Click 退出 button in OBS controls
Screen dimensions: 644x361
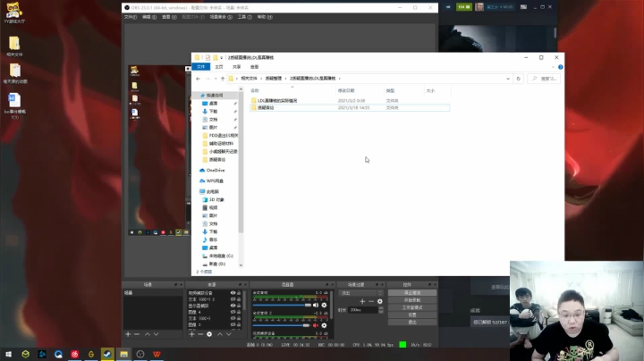pyautogui.click(x=412, y=323)
